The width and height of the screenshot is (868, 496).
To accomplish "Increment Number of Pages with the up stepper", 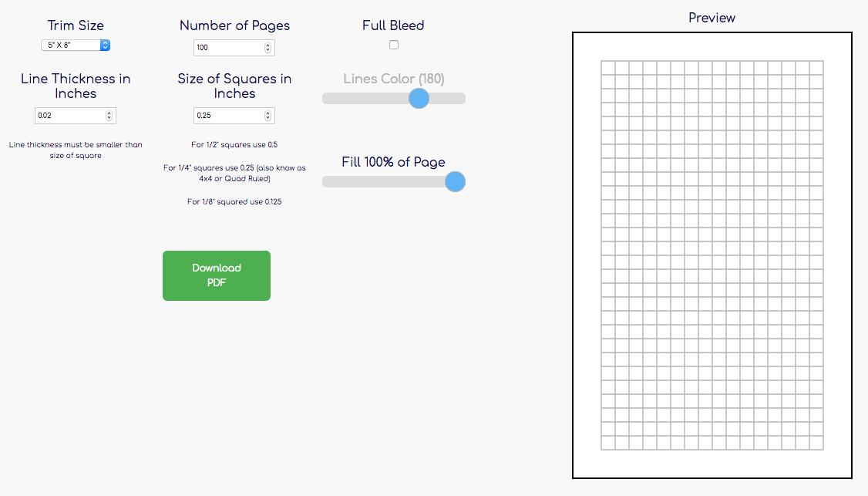I will coord(267,44).
